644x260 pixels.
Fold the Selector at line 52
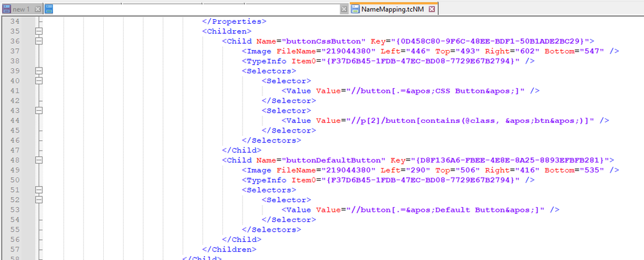pyautogui.click(x=39, y=200)
